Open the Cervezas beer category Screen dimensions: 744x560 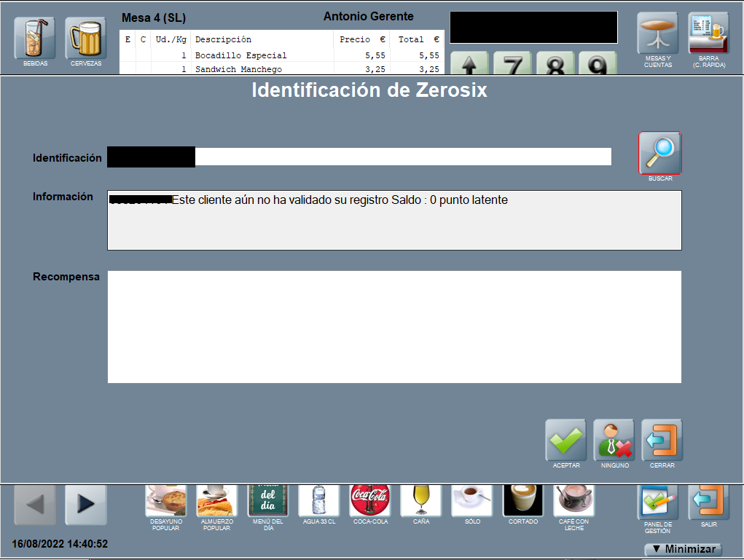[x=86, y=39]
